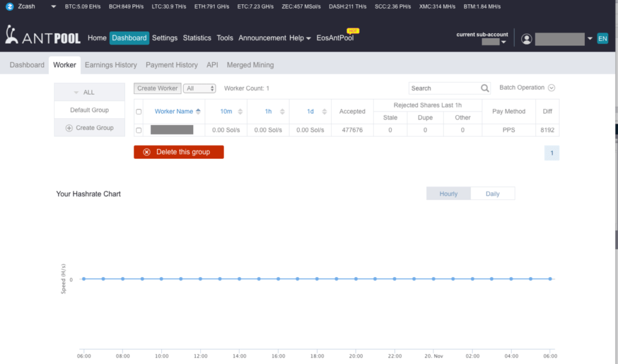Sort by 10m hashrate column arrows
The height and width of the screenshot is (364, 618).
240,112
